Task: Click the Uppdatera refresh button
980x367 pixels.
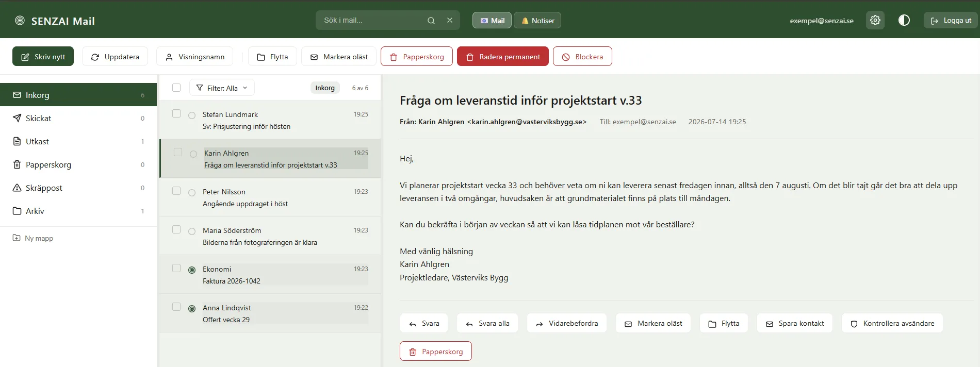Action: pyautogui.click(x=115, y=57)
